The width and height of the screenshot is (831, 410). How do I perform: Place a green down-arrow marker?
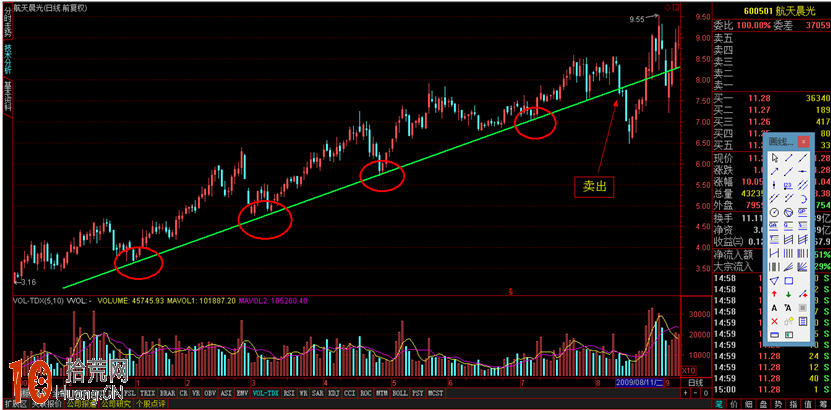(x=788, y=294)
